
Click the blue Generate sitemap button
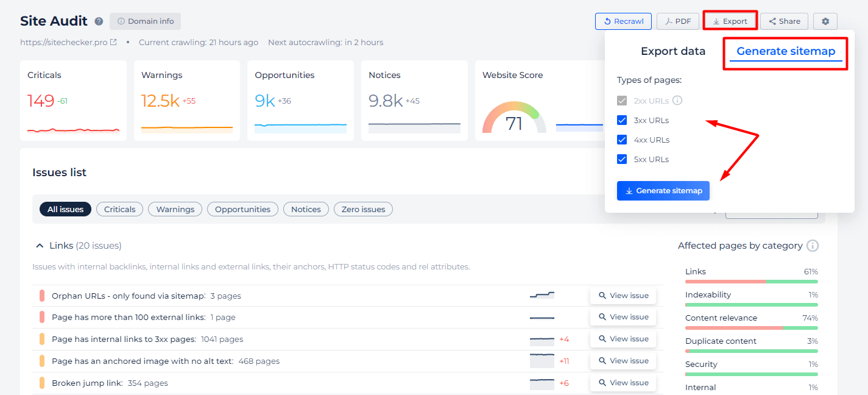(x=663, y=191)
